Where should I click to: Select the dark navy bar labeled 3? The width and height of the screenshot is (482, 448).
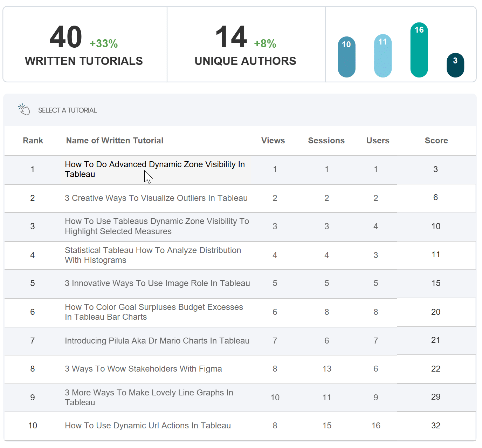point(455,65)
